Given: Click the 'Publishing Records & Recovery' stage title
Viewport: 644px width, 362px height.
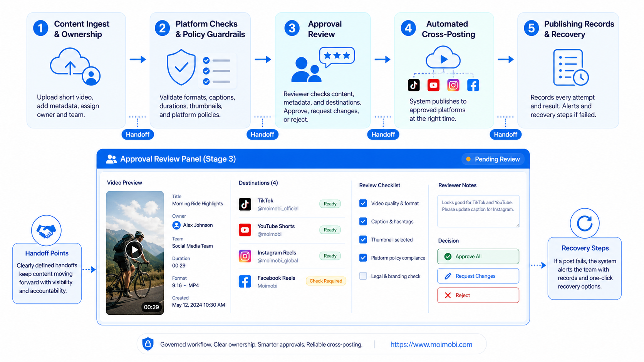Looking at the screenshot, I should [579, 29].
